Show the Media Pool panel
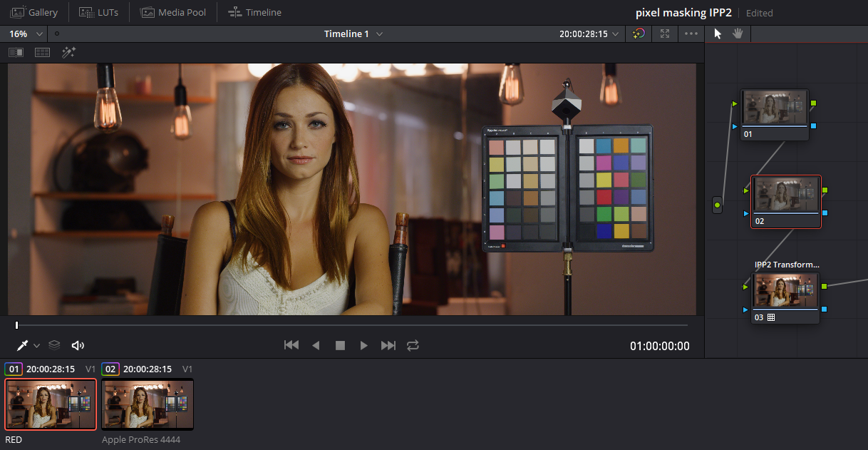 coord(173,12)
